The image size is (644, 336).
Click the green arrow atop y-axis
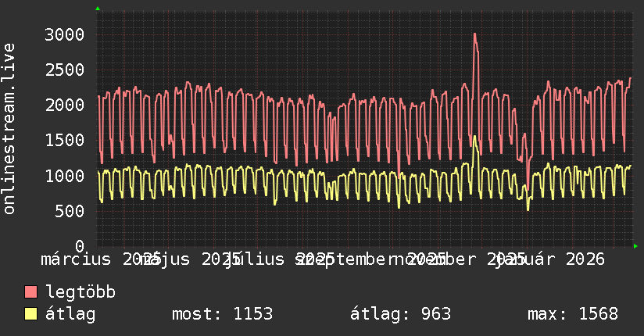coord(98,9)
